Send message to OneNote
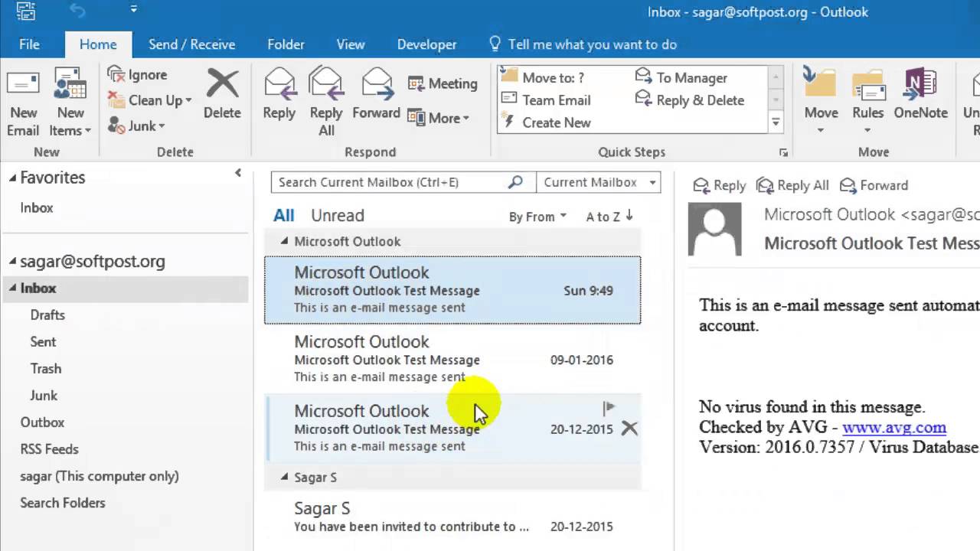This screenshot has width=980, height=551. pos(920,93)
